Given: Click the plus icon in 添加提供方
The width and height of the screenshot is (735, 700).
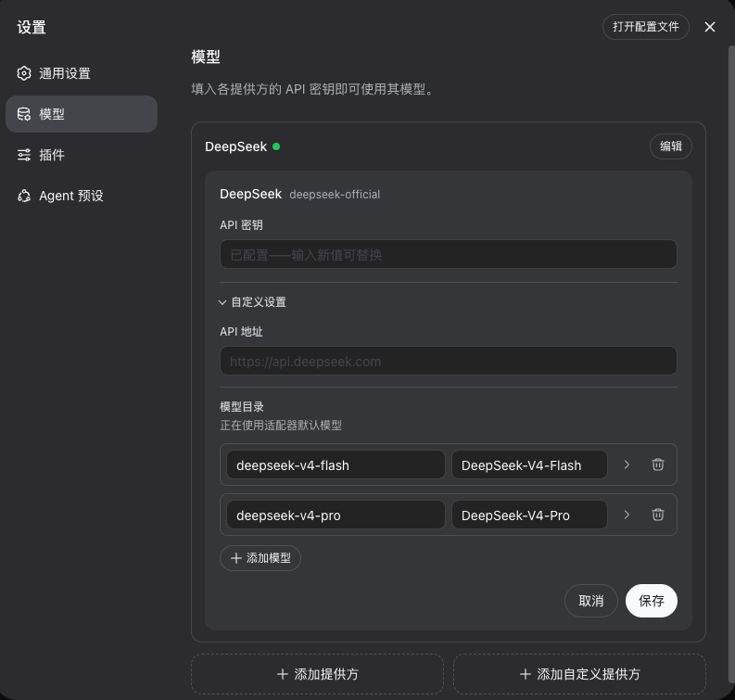Looking at the screenshot, I should point(283,674).
